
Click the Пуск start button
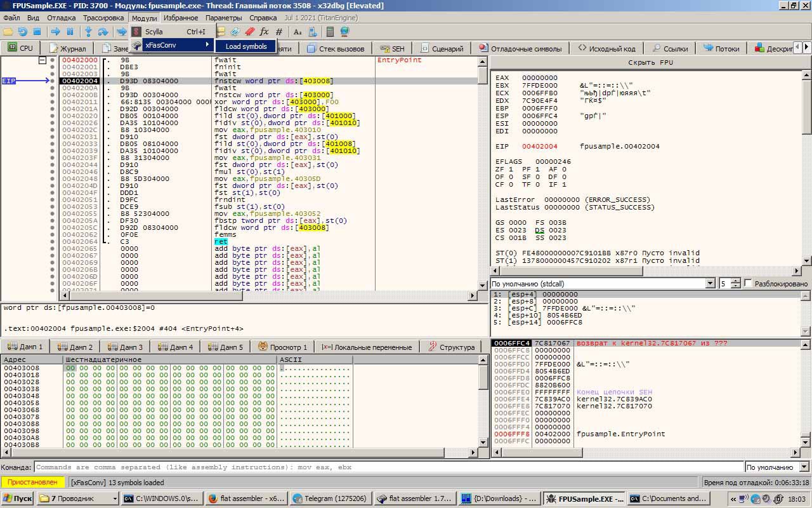18,498
